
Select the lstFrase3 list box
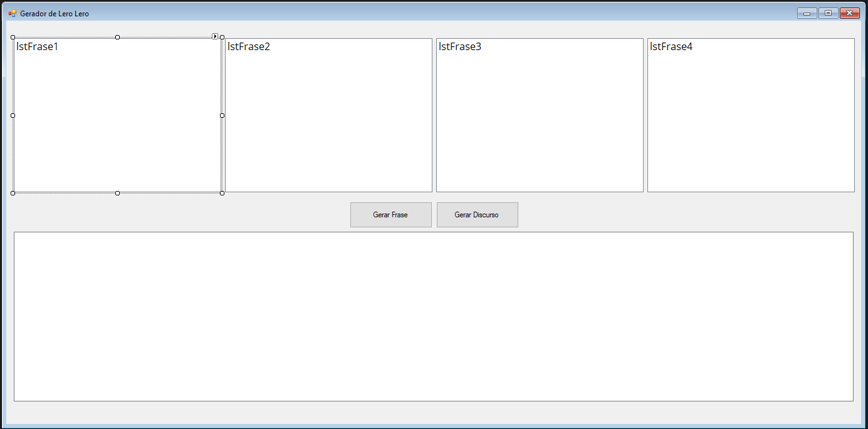[540, 115]
